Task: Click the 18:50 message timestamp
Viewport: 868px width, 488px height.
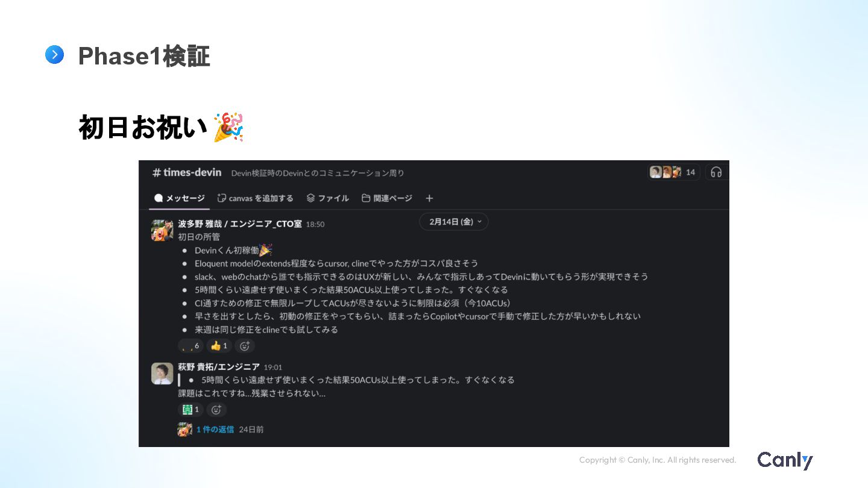Action: tap(315, 224)
